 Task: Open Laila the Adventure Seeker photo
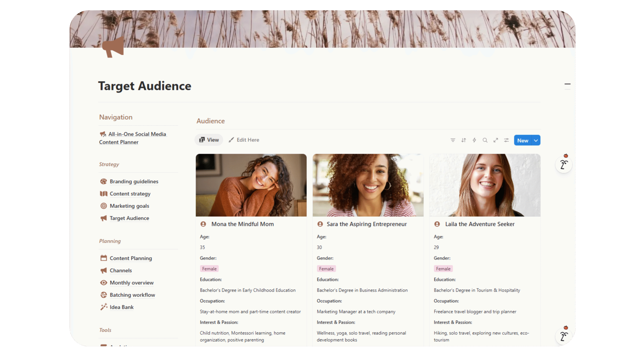pyautogui.click(x=485, y=185)
